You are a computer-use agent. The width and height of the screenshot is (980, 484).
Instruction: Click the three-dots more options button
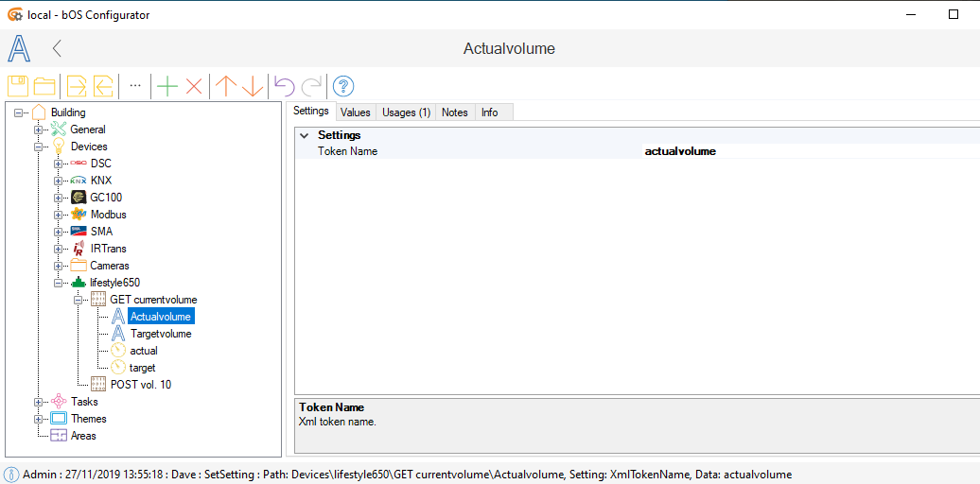coord(135,86)
